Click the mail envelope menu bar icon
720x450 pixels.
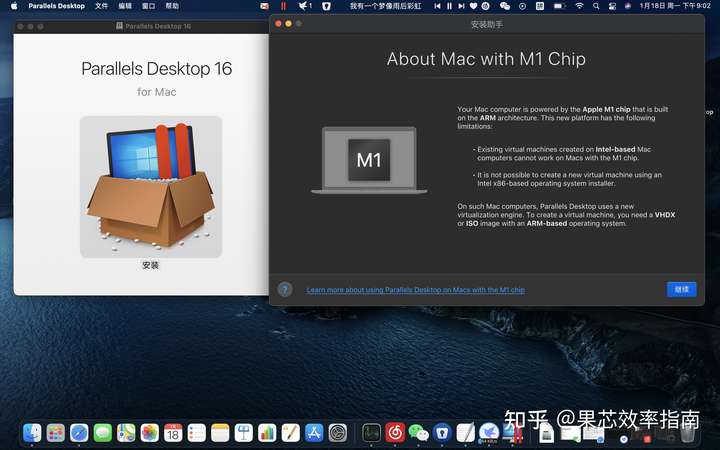tap(264, 6)
